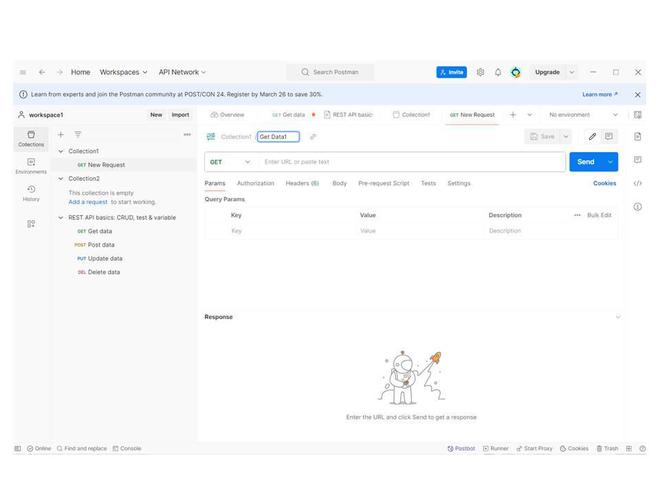Viewport: 660px width, 495px height.
Task: Click the plus icon to create a collection
Action: [x=61, y=135]
